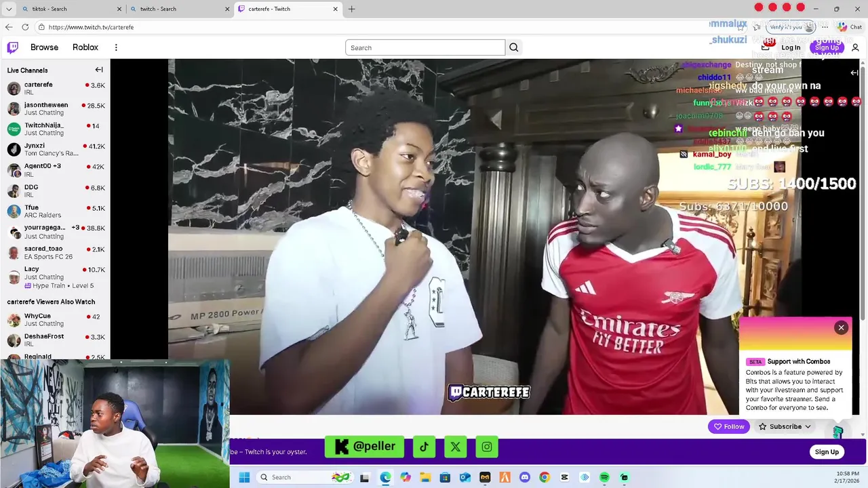Open the Twitch home logo
This screenshot has height=488, width=868.
pos(13,47)
